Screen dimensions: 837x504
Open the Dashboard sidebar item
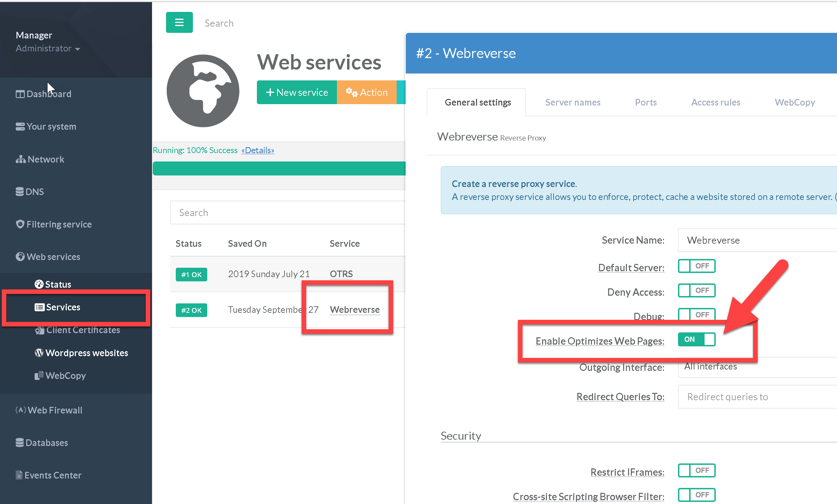[44, 94]
